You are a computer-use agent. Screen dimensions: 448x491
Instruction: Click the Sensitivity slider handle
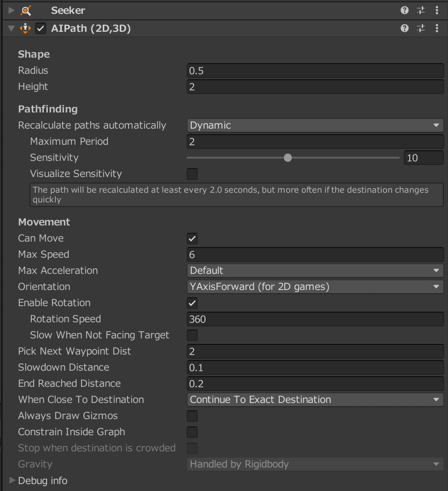288,158
